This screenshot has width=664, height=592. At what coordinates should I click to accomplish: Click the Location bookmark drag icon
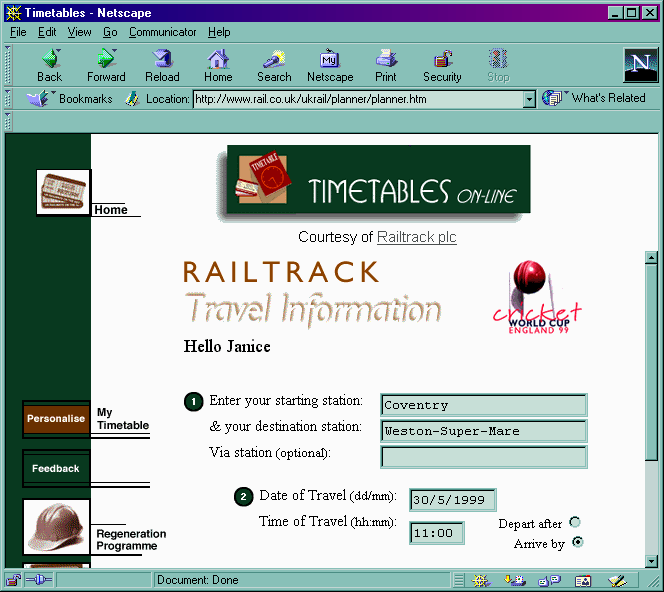[x=132, y=99]
